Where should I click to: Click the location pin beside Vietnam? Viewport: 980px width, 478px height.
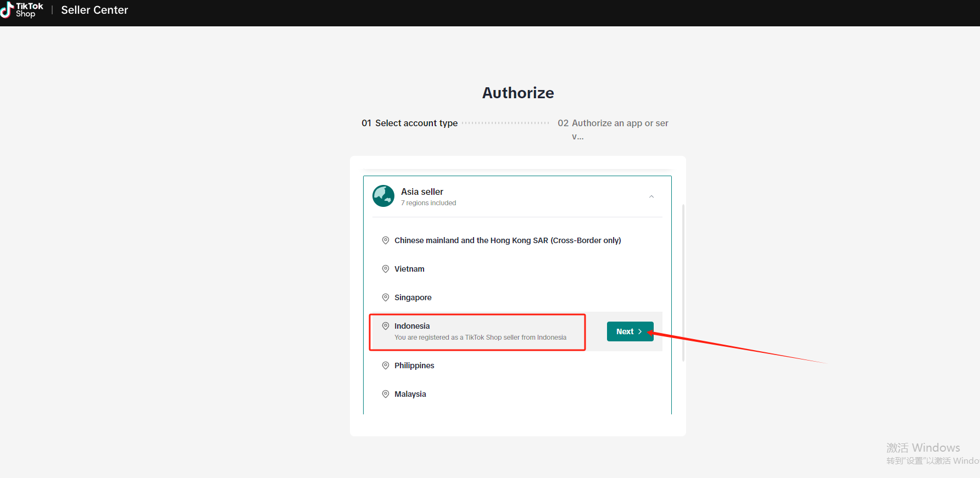pos(386,269)
